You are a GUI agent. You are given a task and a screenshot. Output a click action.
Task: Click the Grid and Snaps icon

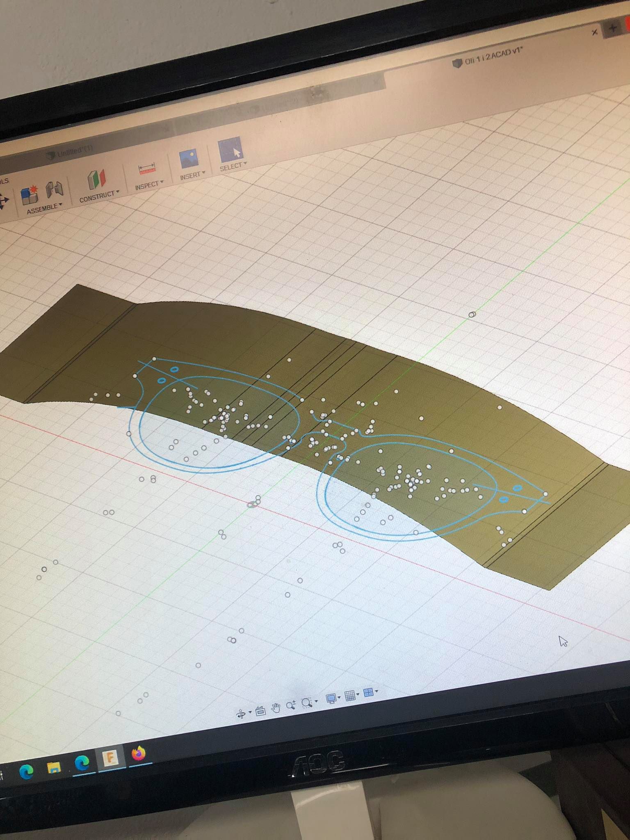[350, 695]
